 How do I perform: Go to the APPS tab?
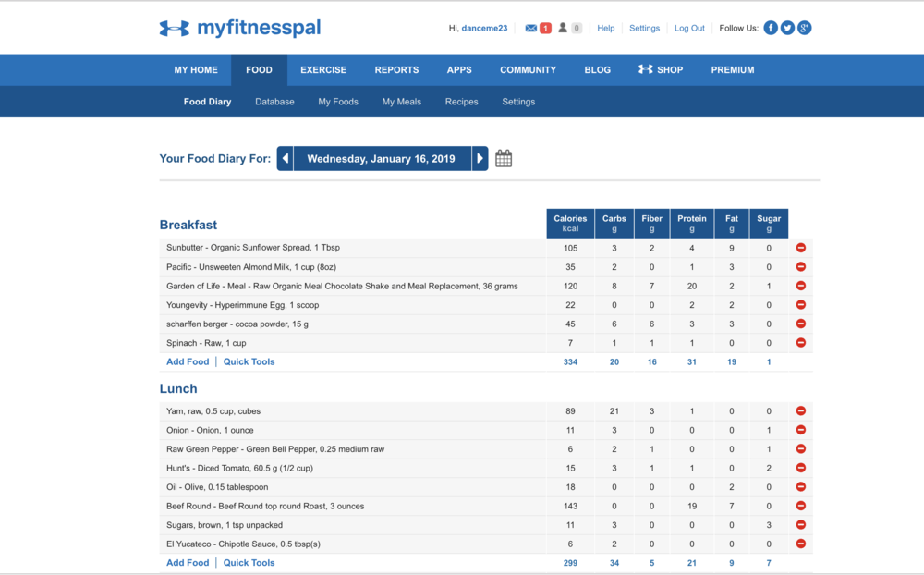coord(459,69)
